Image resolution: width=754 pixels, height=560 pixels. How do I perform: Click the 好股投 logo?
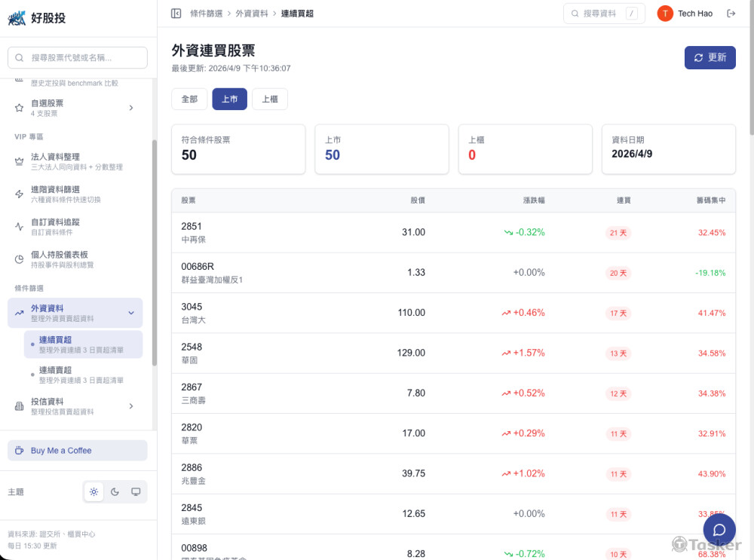tap(37, 18)
